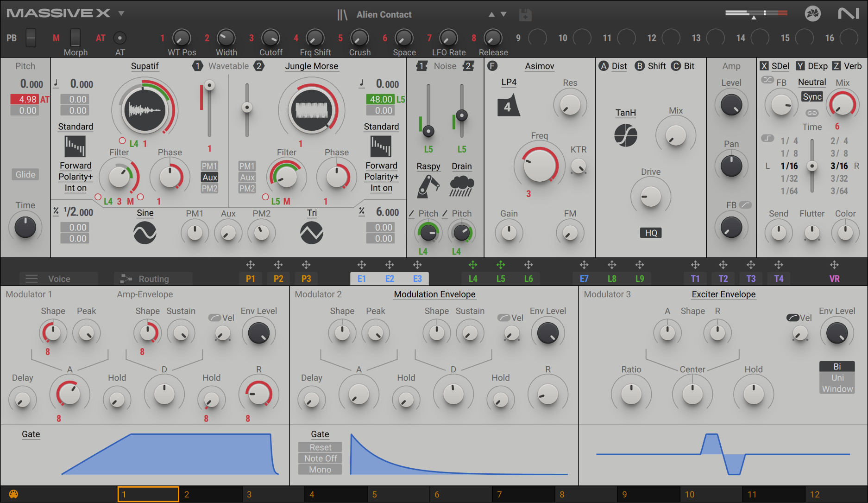Select PM2 on oscillator 1
This screenshot has width=868, height=503.
pos(209,189)
